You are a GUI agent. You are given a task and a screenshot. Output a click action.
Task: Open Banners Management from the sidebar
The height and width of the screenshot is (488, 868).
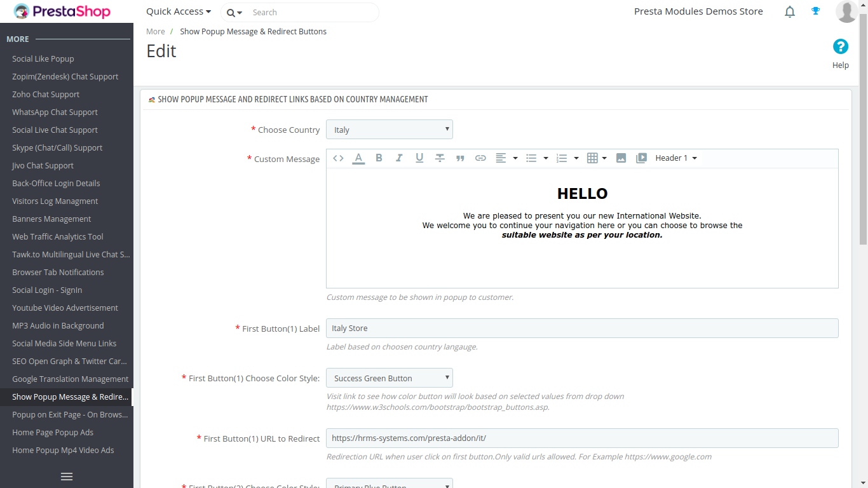pos(52,219)
